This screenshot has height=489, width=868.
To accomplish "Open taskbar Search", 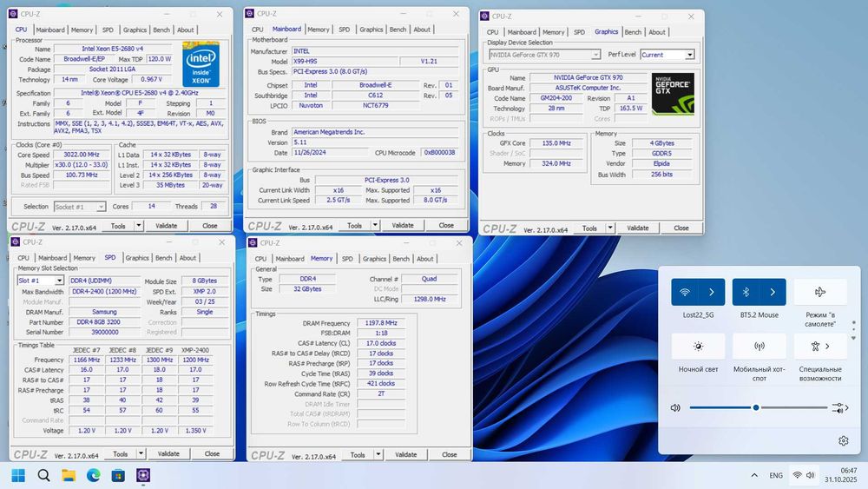I will click(x=43, y=475).
